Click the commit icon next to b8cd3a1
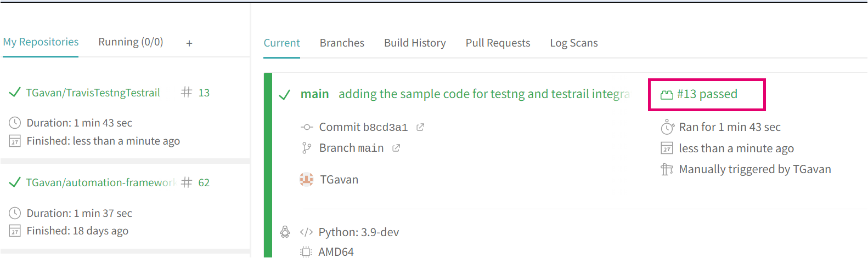The width and height of the screenshot is (868, 258). [307, 127]
